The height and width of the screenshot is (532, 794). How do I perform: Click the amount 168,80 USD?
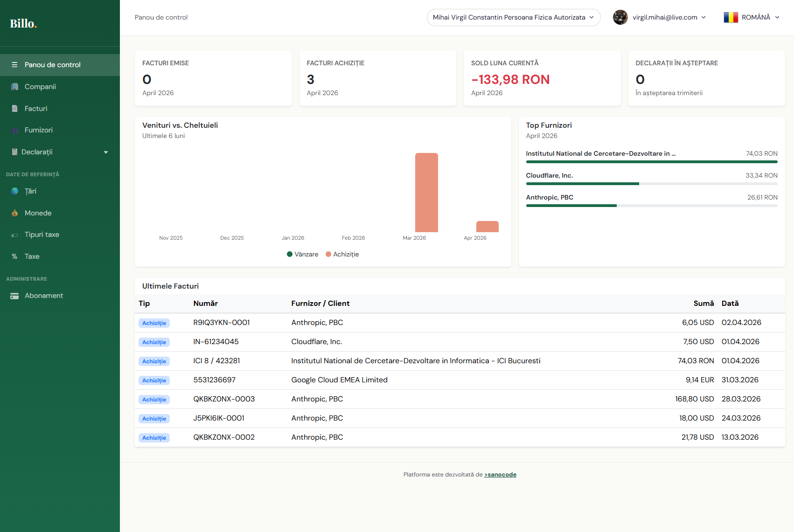tap(695, 399)
